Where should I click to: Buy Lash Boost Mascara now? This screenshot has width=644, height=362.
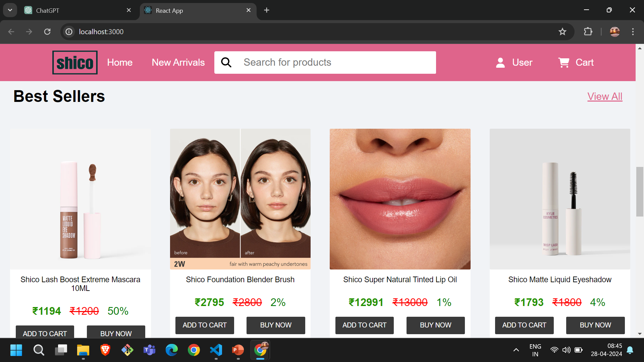point(116,332)
